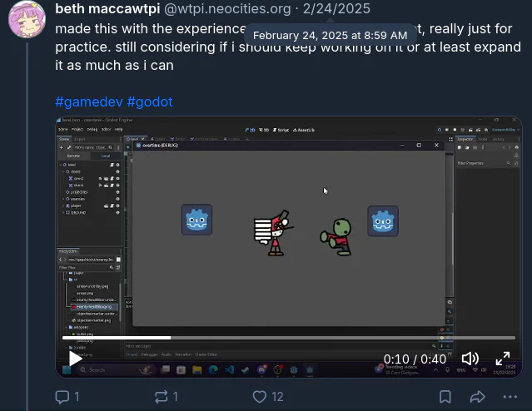Follow the #gamedev hashtag
The width and height of the screenshot is (532, 411).
[88, 102]
